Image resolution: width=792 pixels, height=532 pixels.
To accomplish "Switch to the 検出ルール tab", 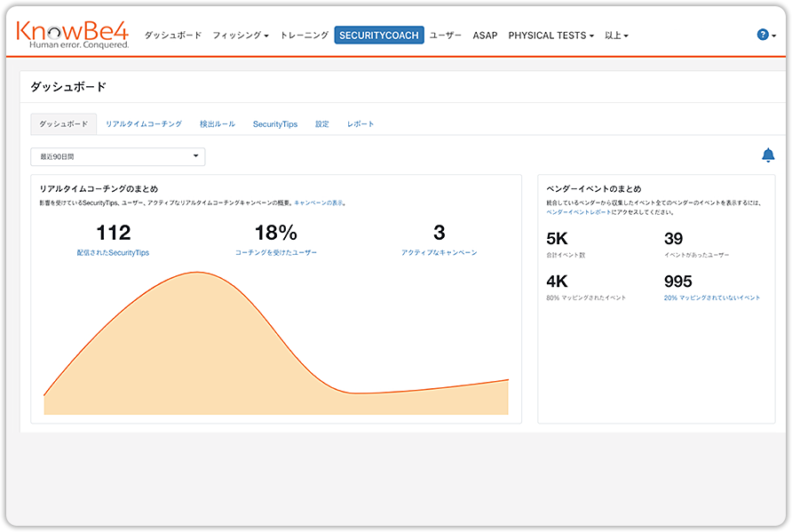I will 218,123.
